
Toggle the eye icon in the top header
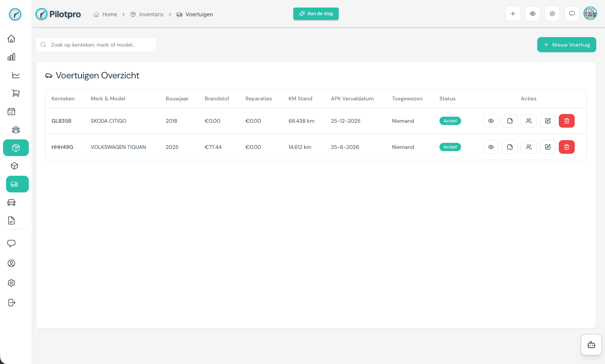[532, 14]
